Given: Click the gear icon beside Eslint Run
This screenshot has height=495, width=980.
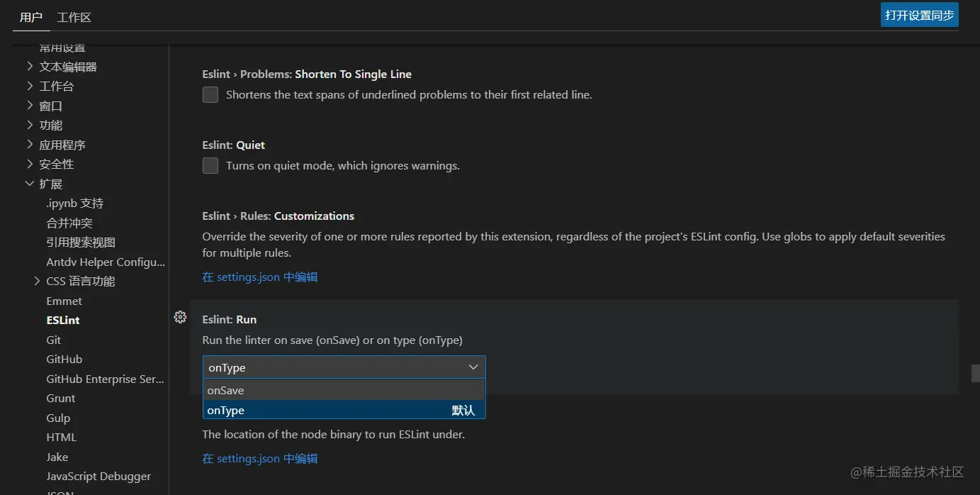Looking at the screenshot, I should (x=180, y=317).
